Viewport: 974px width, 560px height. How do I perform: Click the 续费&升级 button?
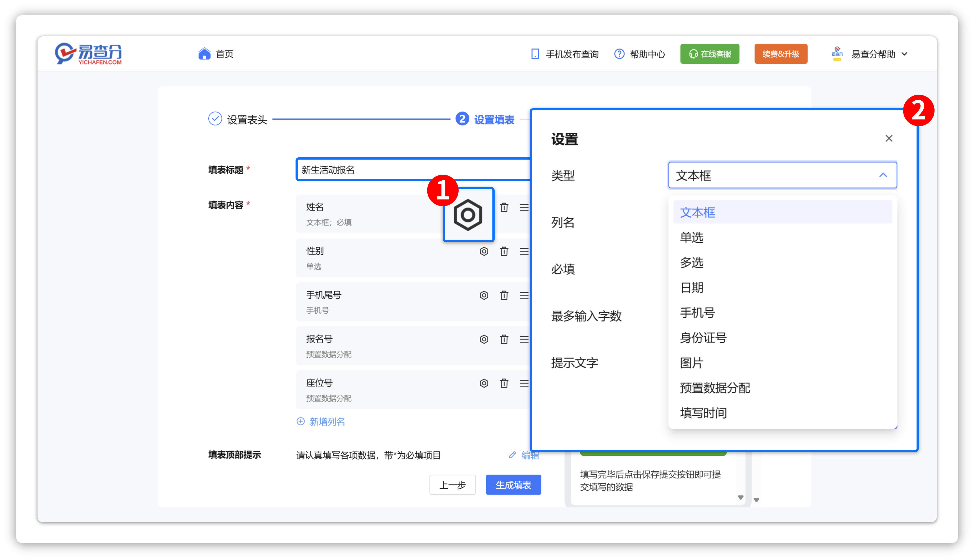click(781, 54)
